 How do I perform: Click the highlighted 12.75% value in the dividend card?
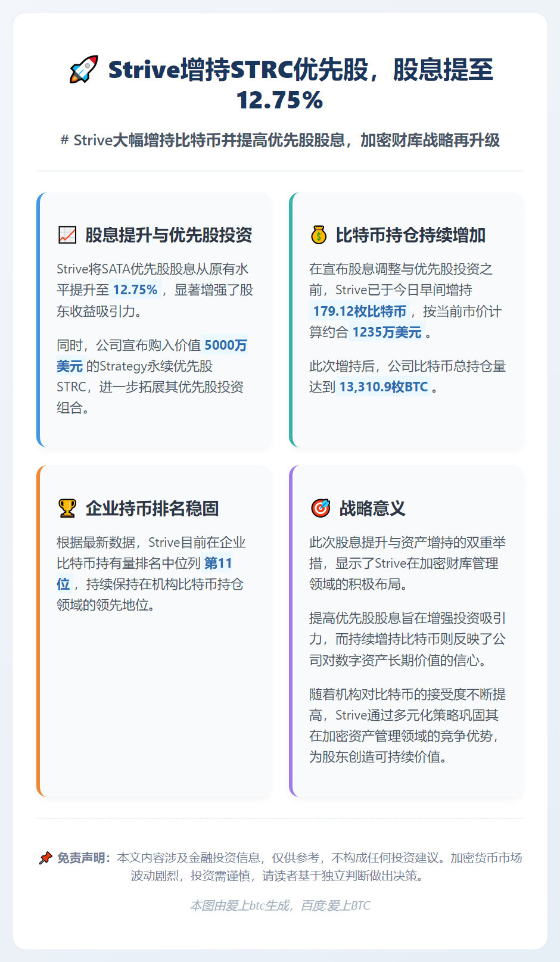point(135,290)
